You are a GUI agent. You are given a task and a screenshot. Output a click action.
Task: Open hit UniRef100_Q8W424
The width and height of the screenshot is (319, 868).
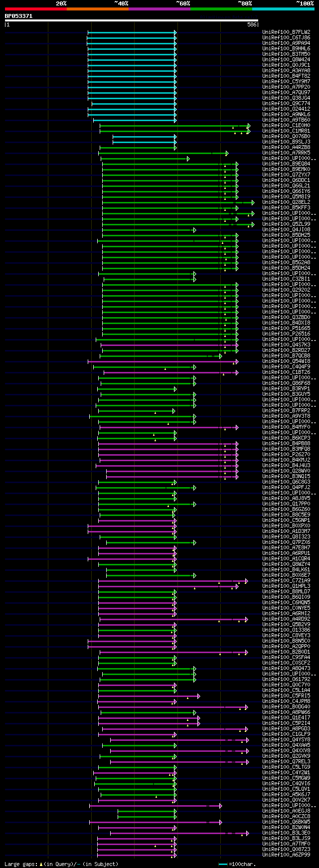tap(286, 60)
